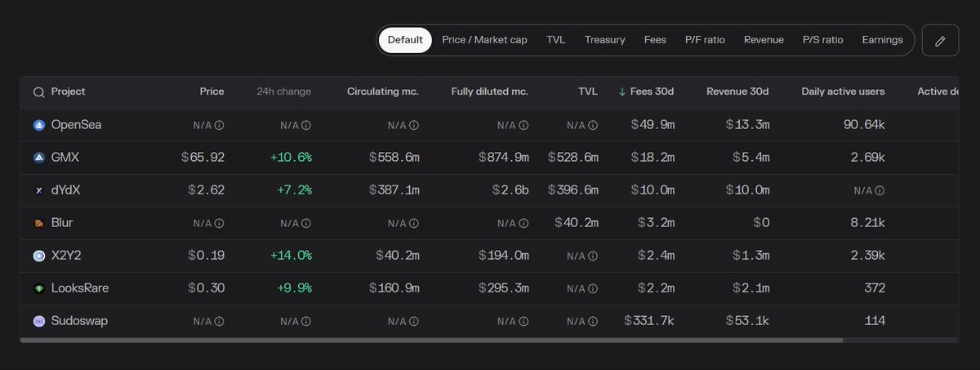Select the Default tab

click(x=405, y=40)
